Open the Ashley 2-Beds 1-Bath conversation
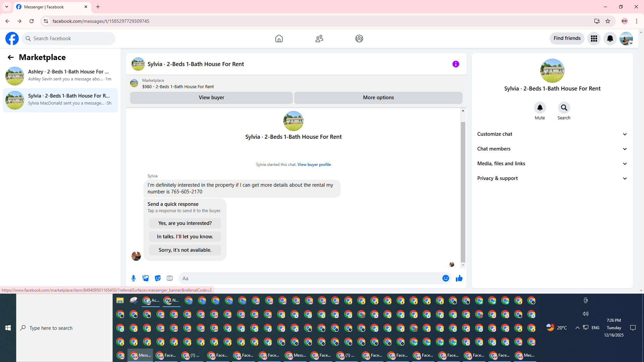The width and height of the screenshot is (644, 362). tap(60, 76)
